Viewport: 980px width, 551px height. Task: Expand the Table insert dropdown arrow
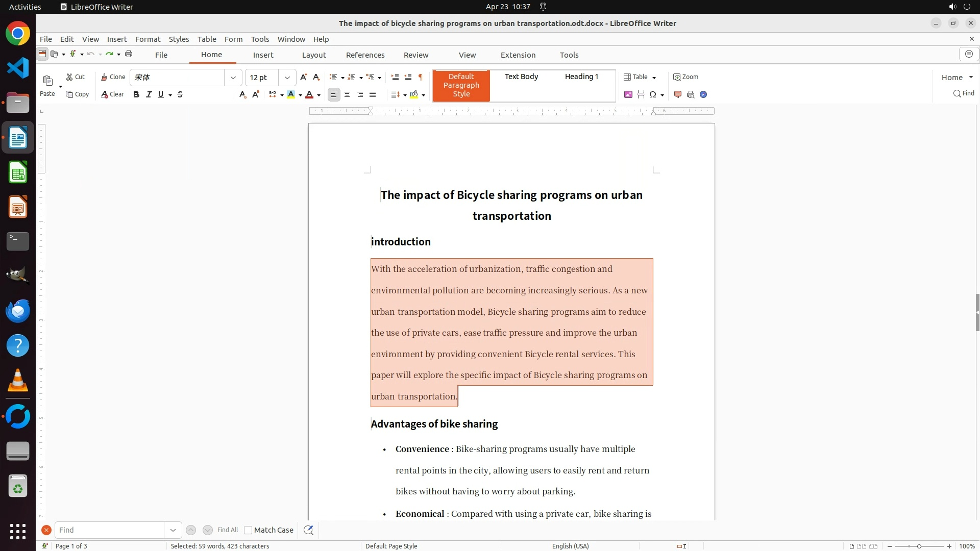click(x=654, y=78)
